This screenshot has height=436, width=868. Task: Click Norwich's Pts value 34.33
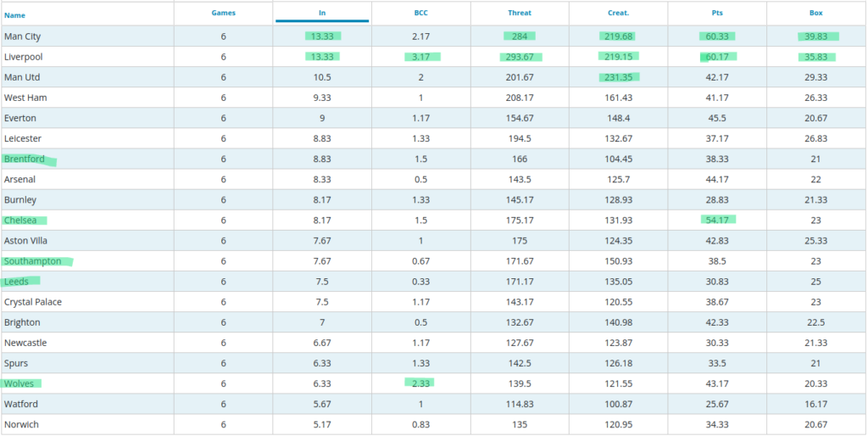tap(717, 425)
